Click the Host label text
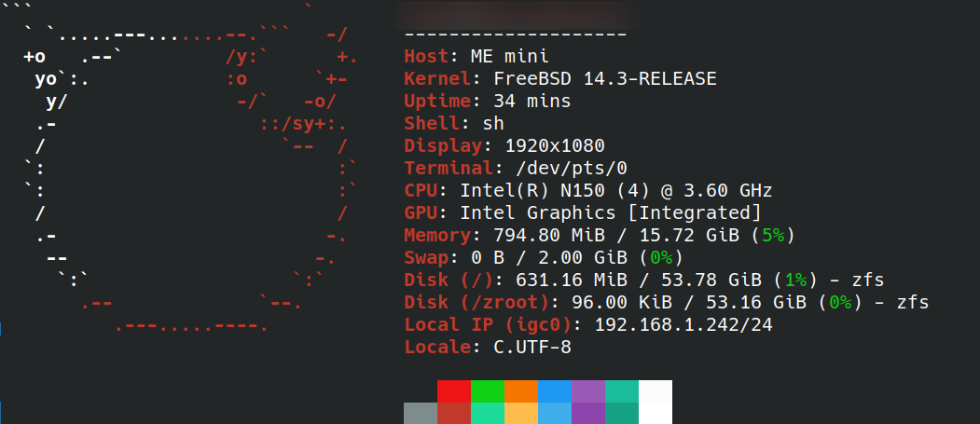Viewport: 980px width, 424px height. [426, 56]
